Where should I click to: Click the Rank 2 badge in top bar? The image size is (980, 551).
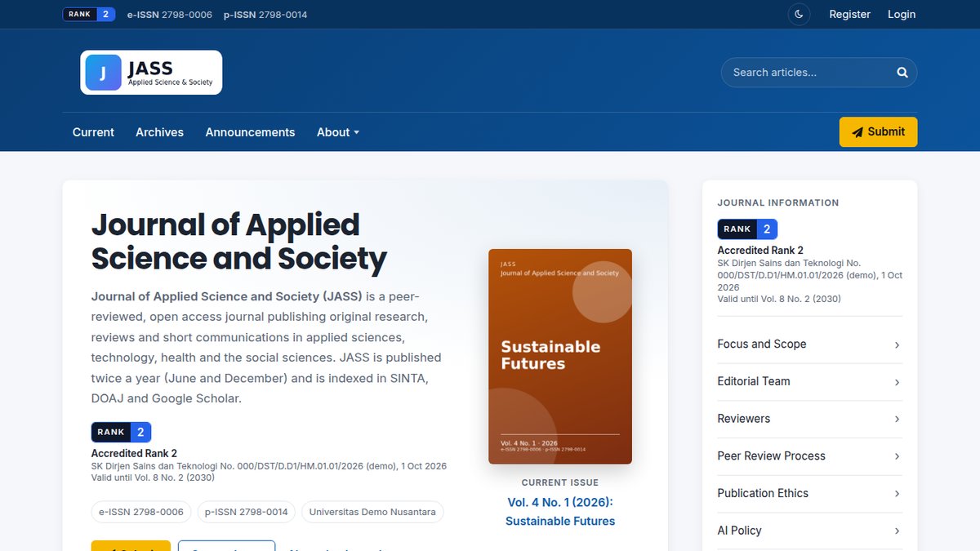(89, 14)
